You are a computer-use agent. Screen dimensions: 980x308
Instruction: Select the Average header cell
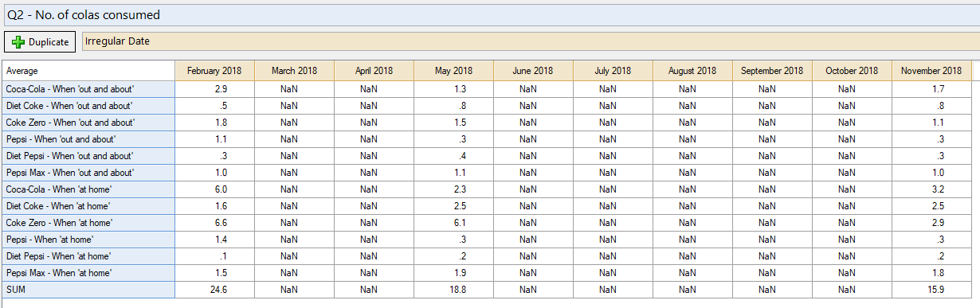88,71
